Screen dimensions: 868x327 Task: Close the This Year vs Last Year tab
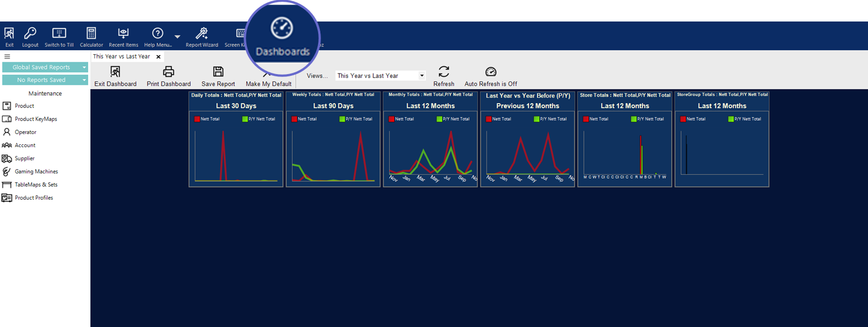[x=158, y=57]
